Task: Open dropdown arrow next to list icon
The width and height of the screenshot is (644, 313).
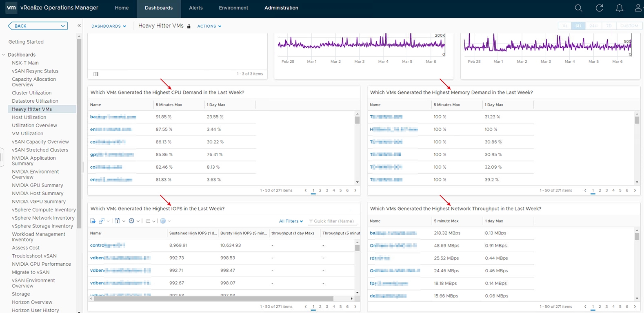Action: pos(154,221)
